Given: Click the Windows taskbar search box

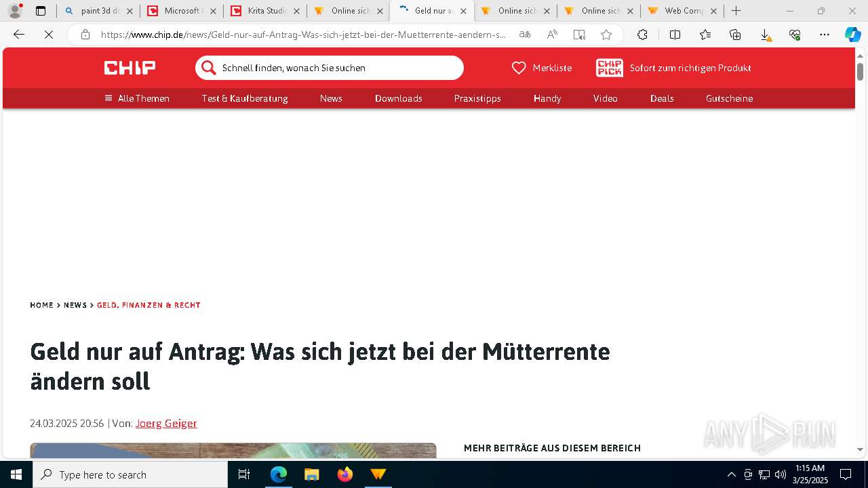Looking at the screenshot, I should click(130, 474).
